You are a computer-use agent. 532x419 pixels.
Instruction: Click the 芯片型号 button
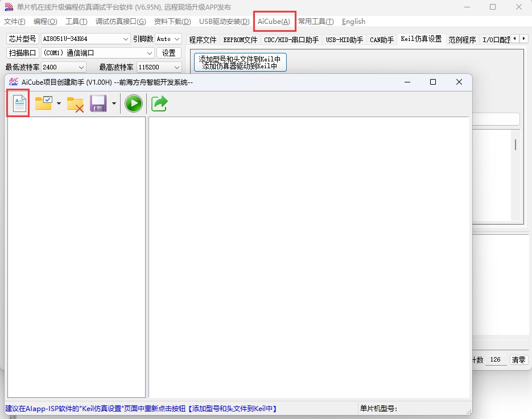tap(22, 39)
